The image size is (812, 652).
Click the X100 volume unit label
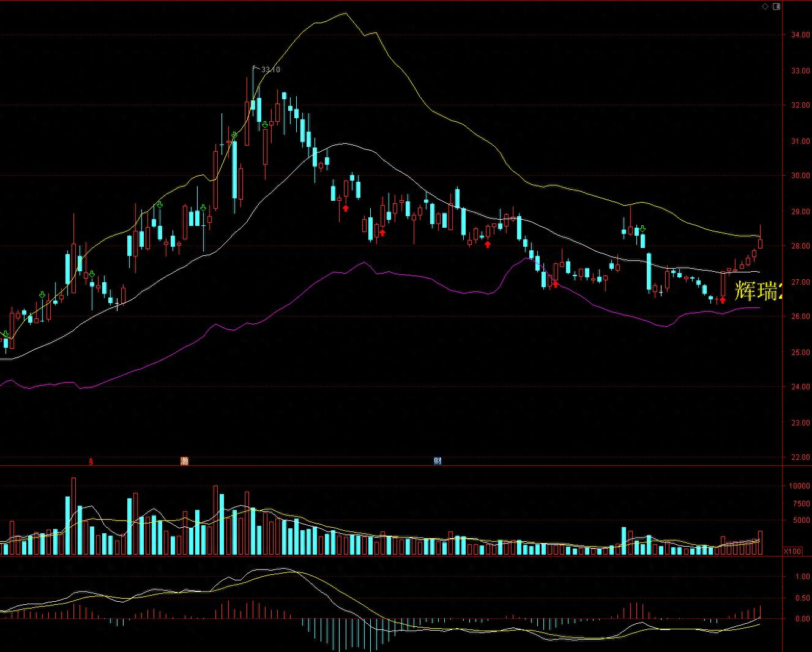point(792,551)
